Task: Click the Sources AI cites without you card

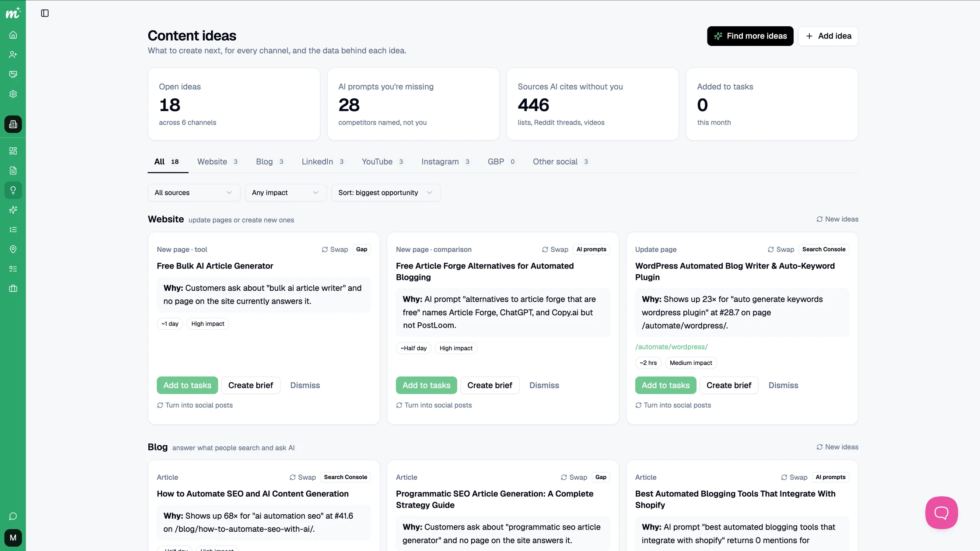Action: (x=593, y=104)
